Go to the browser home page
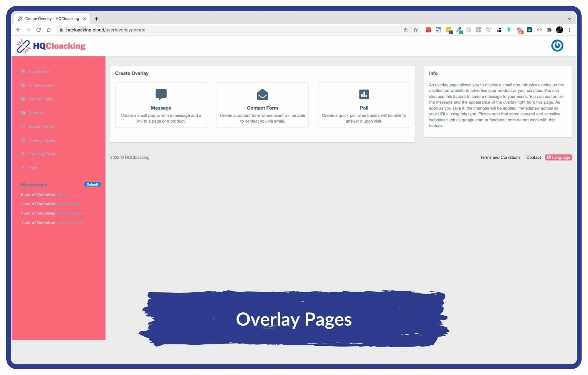The height and width of the screenshot is (375, 588). click(49, 30)
